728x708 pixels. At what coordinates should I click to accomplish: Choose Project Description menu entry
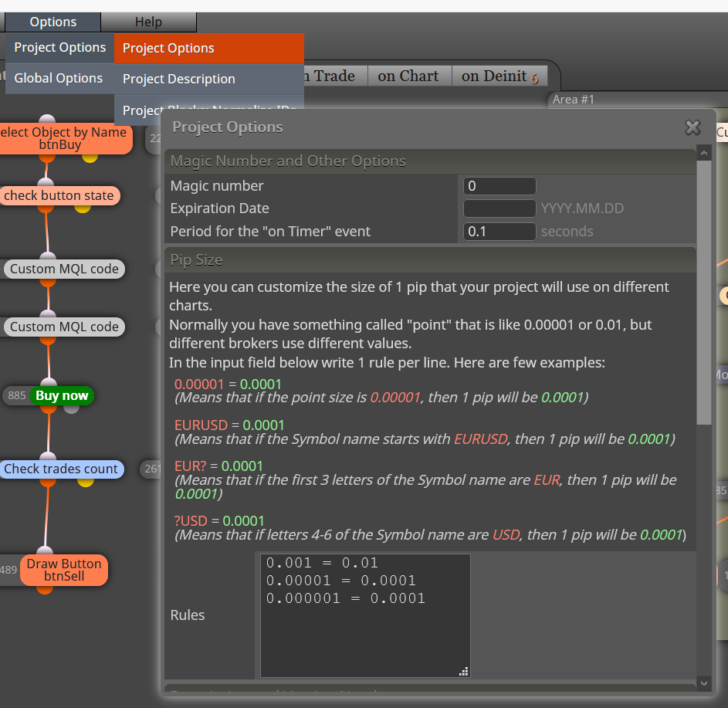[209, 79]
